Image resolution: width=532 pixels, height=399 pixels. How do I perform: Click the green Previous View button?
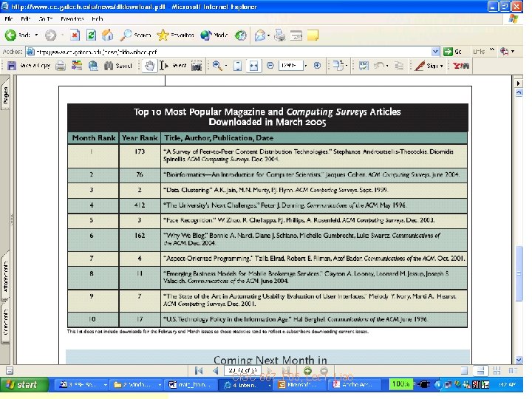307,370
